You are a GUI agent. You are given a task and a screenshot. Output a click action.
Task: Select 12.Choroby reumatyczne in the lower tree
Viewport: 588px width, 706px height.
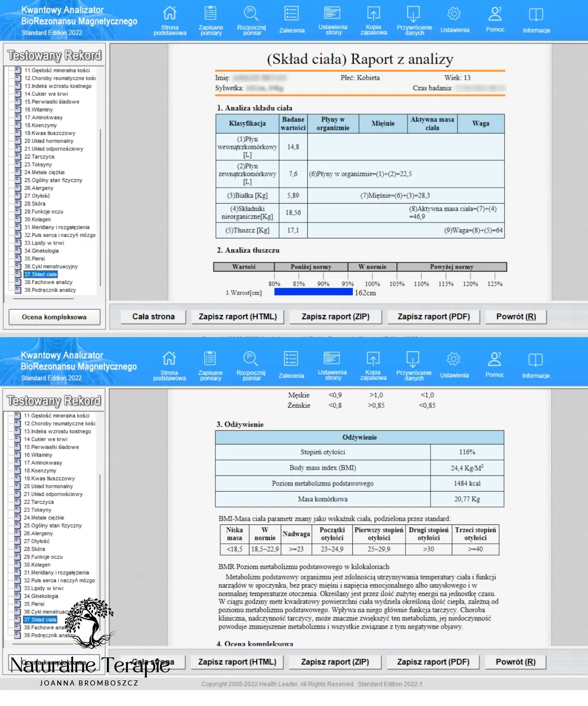[60, 424]
